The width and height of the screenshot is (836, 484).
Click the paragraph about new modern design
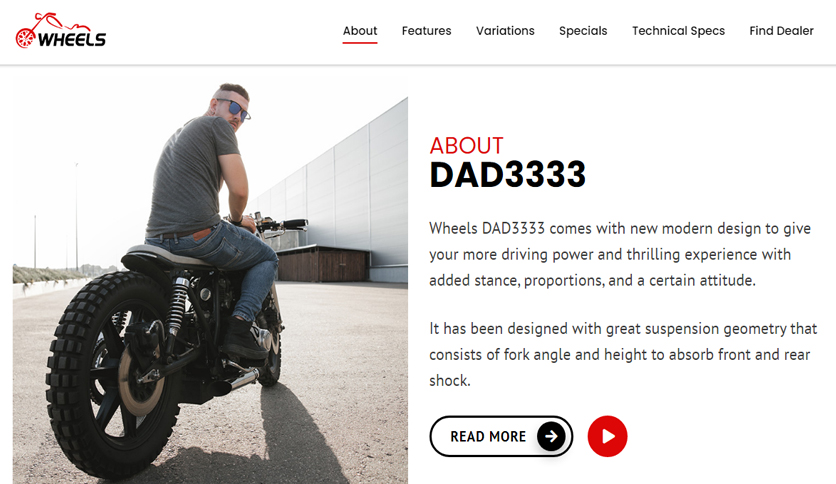(620, 254)
